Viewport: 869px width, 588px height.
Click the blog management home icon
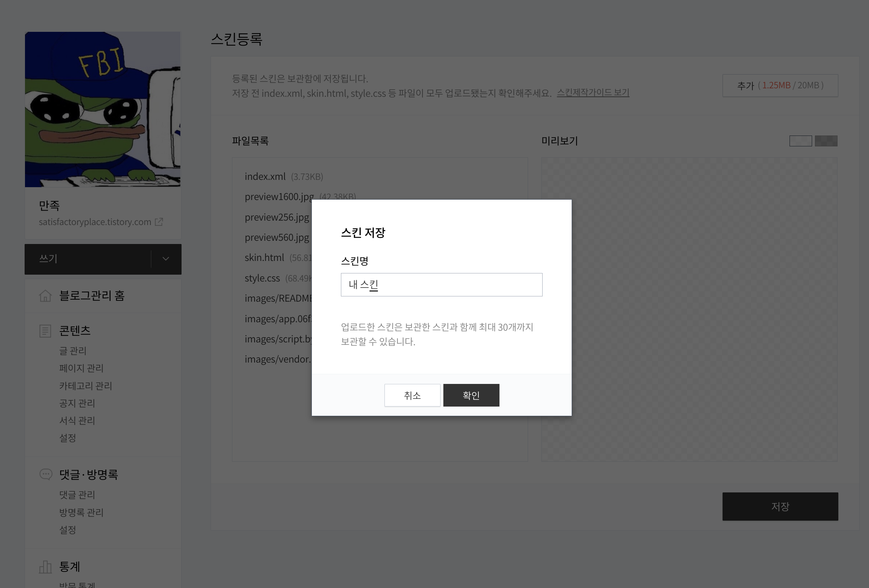coord(45,296)
